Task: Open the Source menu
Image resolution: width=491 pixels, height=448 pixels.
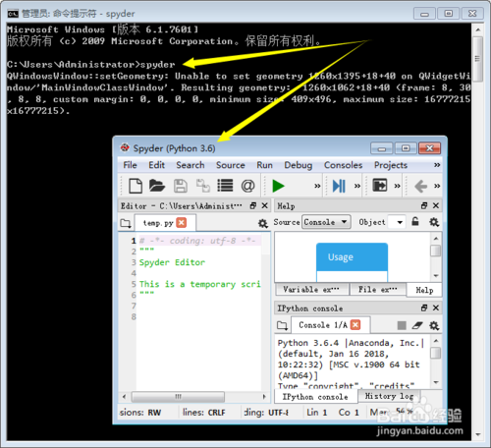Action: click(x=231, y=165)
